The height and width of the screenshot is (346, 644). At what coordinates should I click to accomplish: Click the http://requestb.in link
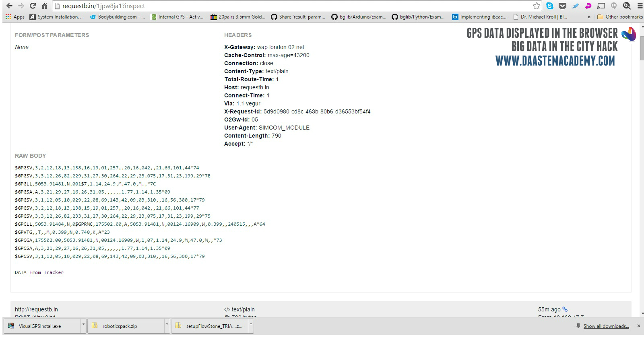[36, 309]
